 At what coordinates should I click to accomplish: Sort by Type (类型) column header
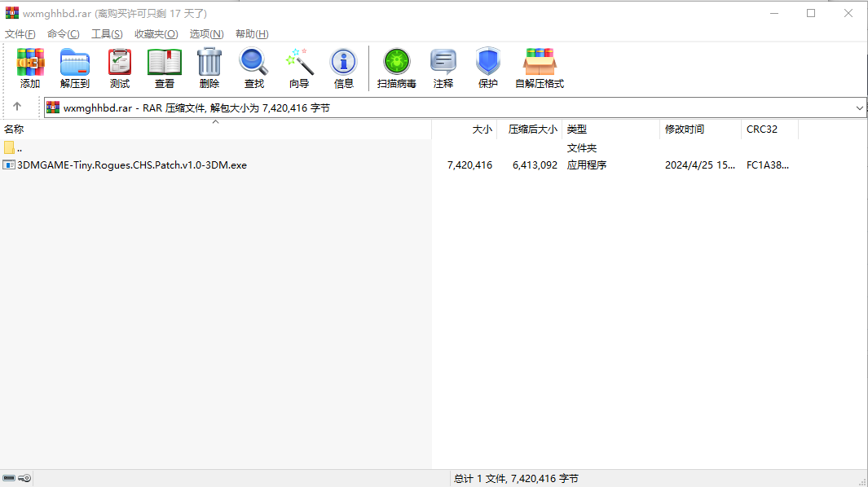(x=610, y=129)
